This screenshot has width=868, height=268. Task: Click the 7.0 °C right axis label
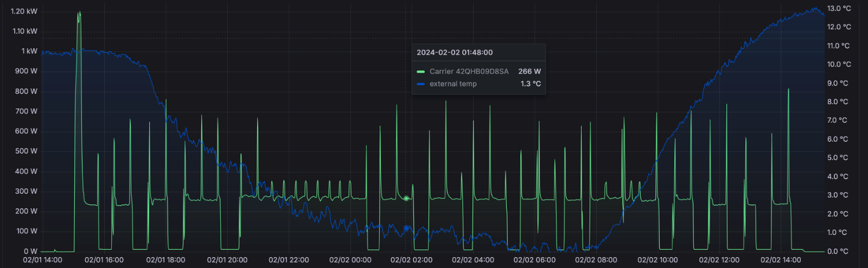click(x=838, y=120)
